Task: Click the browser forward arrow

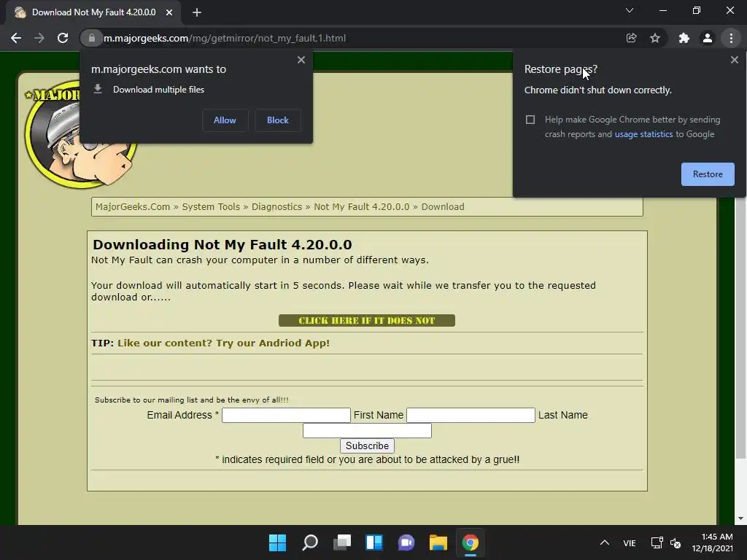Action: pos(39,38)
